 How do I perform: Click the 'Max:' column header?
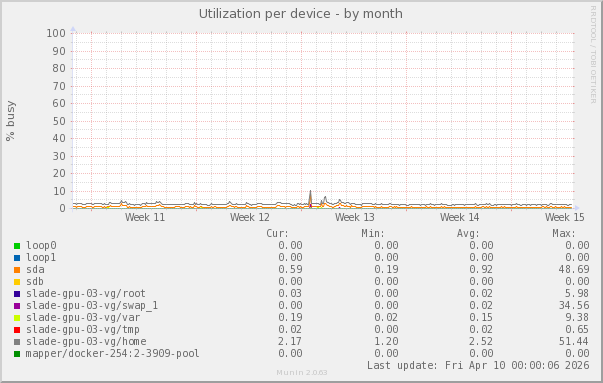coord(564,233)
